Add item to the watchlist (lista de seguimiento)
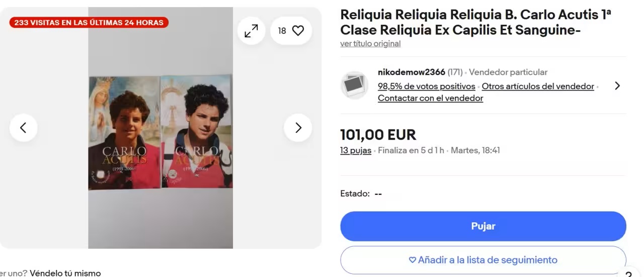 [x=483, y=260]
